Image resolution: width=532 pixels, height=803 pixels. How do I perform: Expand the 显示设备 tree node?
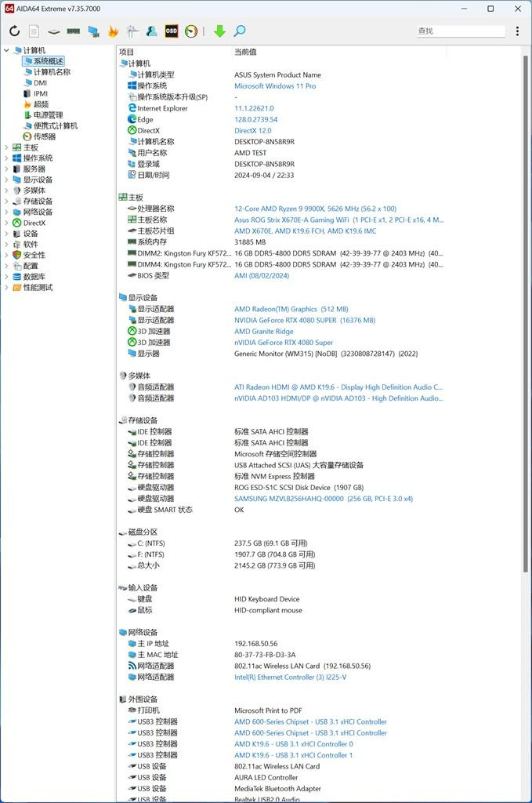(x=6, y=180)
